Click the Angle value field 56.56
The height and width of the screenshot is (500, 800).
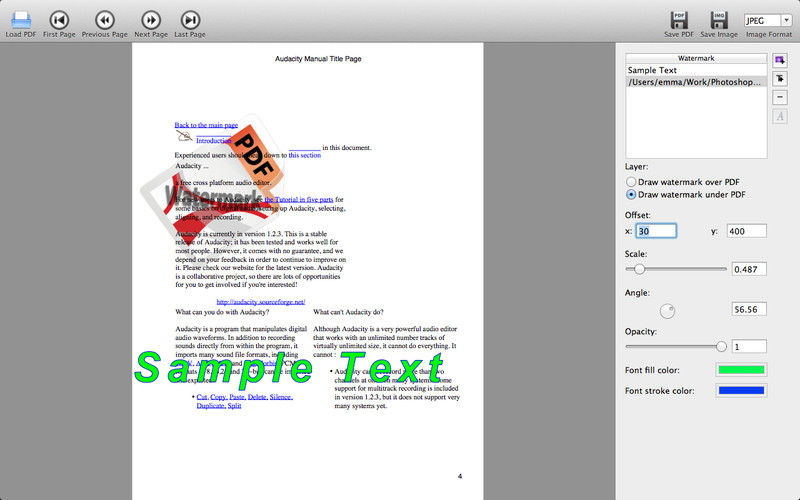coord(749,309)
